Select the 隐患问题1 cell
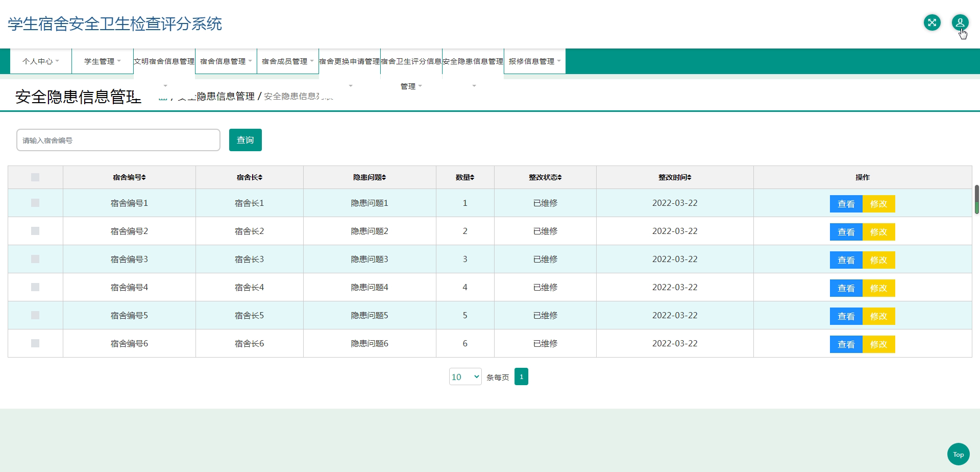 click(x=370, y=203)
